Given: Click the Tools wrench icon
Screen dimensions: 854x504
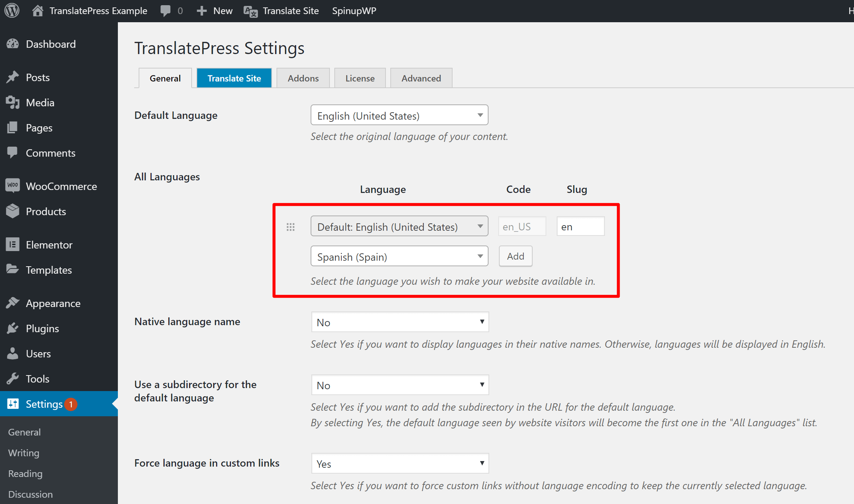Looking at the screenshot, I should pos(13,378).
